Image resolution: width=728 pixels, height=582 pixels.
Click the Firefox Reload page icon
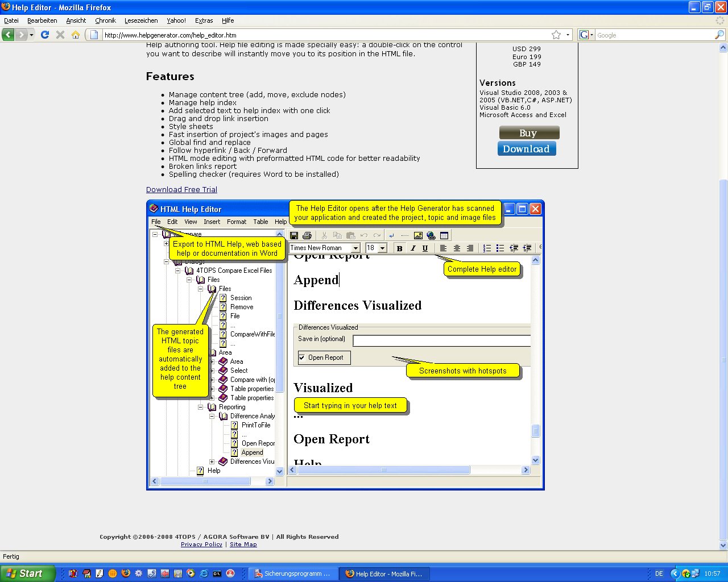[45, 35]
